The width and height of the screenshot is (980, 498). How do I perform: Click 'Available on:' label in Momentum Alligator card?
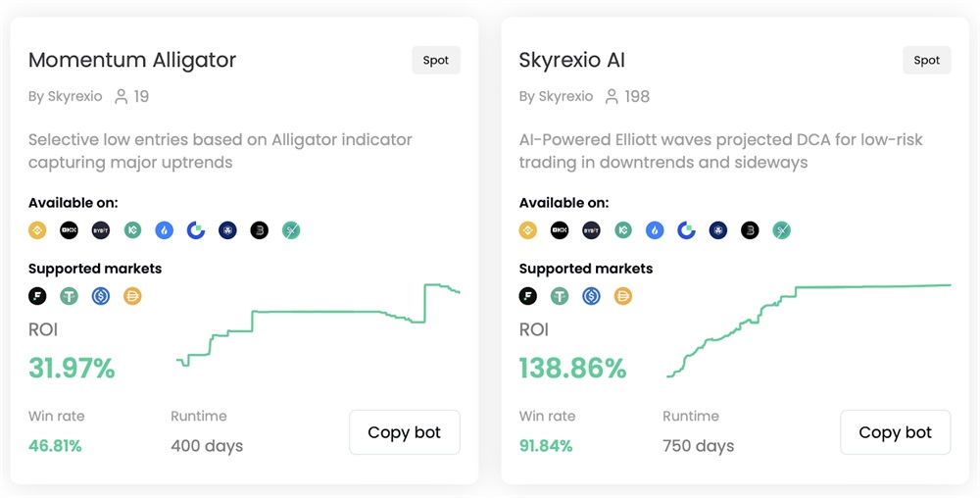73,203
